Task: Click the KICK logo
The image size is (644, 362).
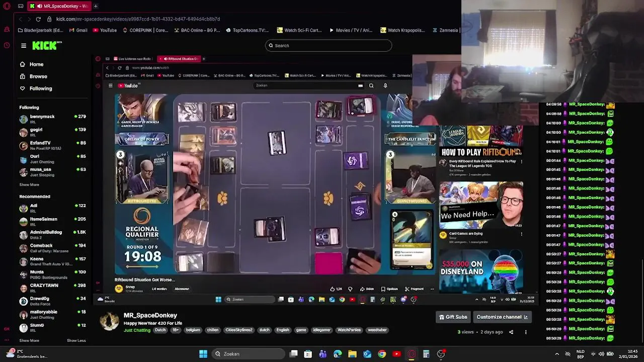Action: [46, 46]
